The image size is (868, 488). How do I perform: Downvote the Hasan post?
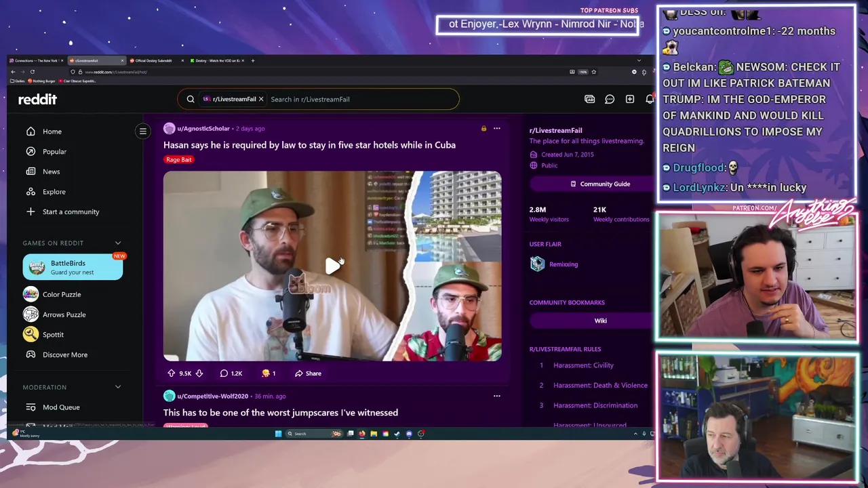tap(199, 373)
